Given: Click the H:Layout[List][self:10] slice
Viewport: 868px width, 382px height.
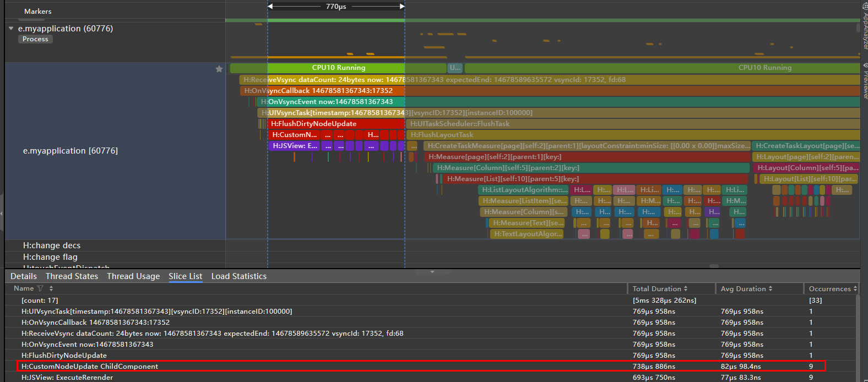Looking at the screenshot, I should coord(809,179).
